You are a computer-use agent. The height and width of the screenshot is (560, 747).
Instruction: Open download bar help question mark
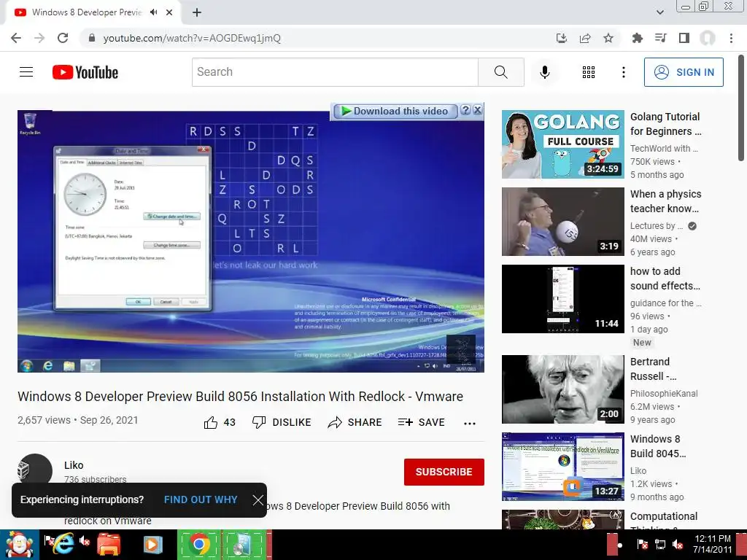point(465,111)
